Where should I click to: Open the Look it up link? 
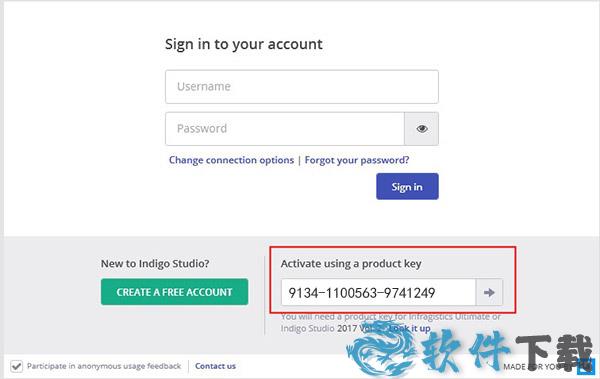[409, 328]
